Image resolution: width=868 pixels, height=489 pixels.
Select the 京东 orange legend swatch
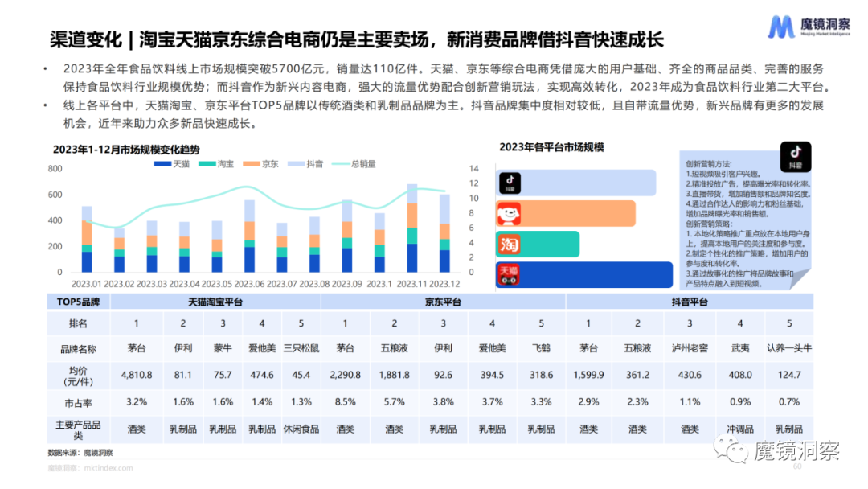tap(252, 164)
